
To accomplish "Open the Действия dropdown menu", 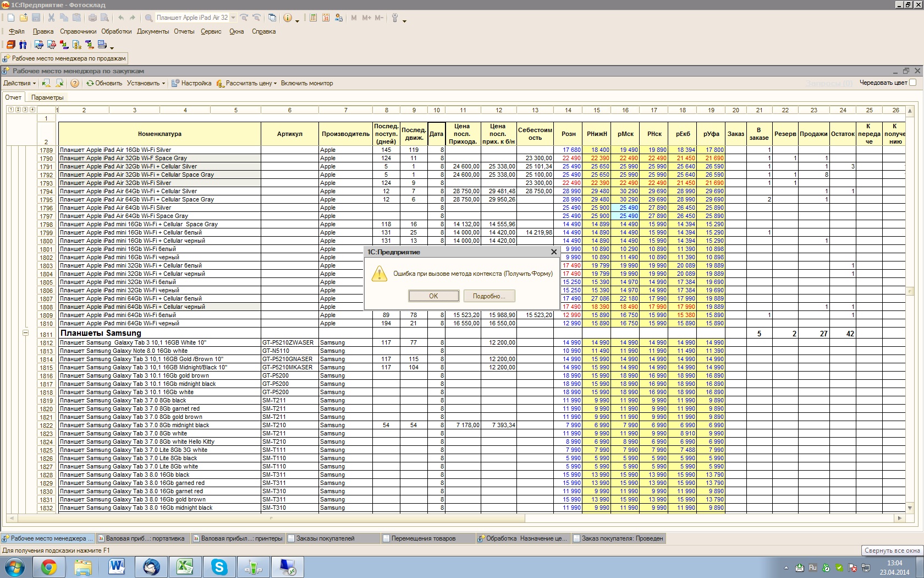I will (x=19, y=83).
